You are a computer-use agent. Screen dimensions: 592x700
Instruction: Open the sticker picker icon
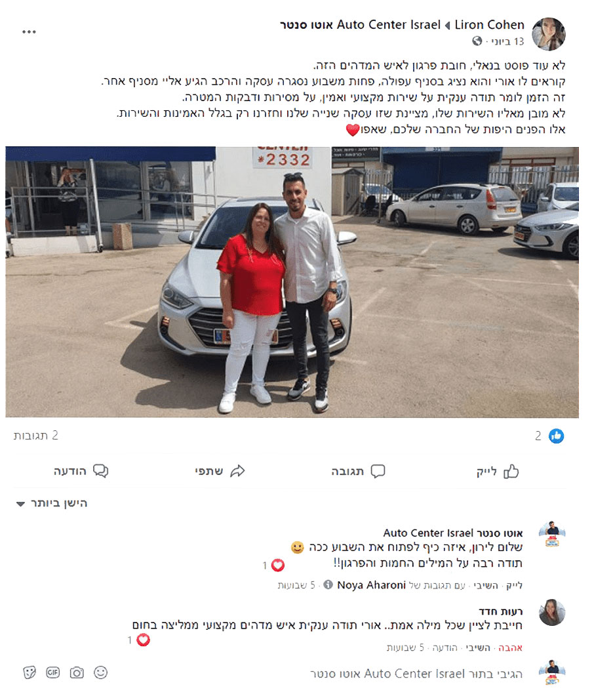tap(30, 672)
